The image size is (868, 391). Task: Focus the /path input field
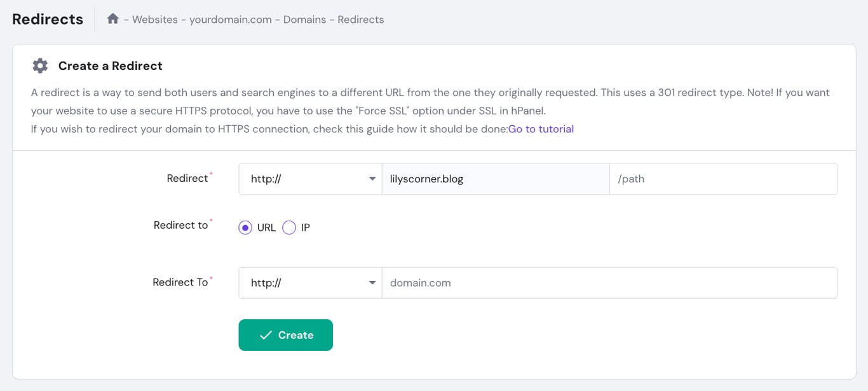click(723, 179)
